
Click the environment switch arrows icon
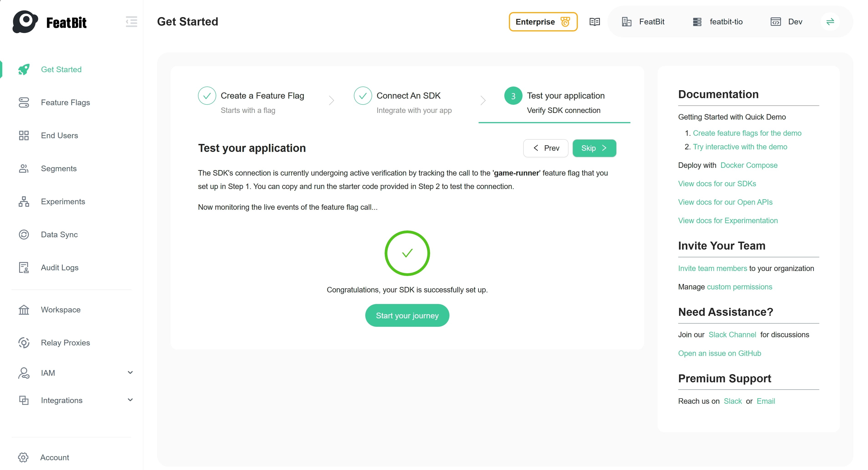[830, 22]
